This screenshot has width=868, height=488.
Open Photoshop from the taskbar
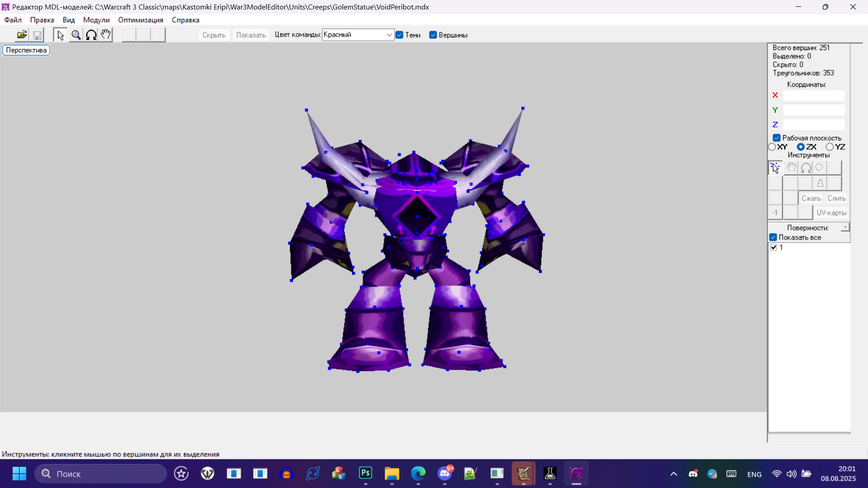[x=365, y=473]
